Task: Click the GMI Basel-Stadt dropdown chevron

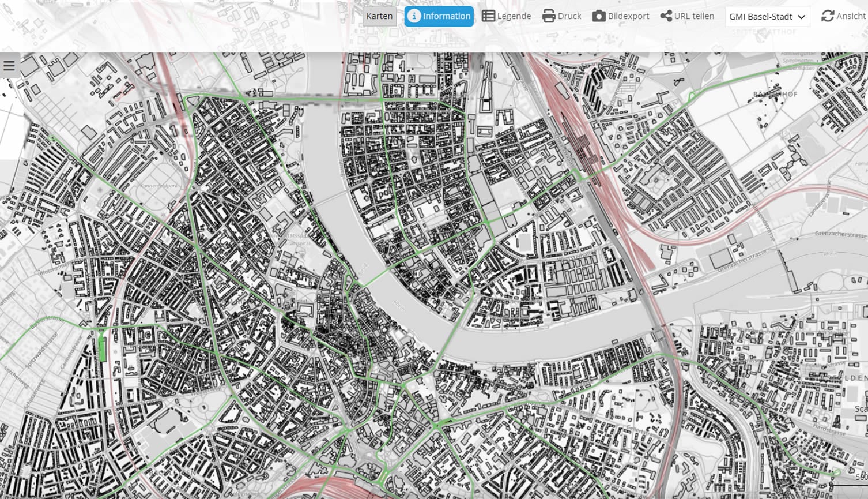Action: (801, 17)
